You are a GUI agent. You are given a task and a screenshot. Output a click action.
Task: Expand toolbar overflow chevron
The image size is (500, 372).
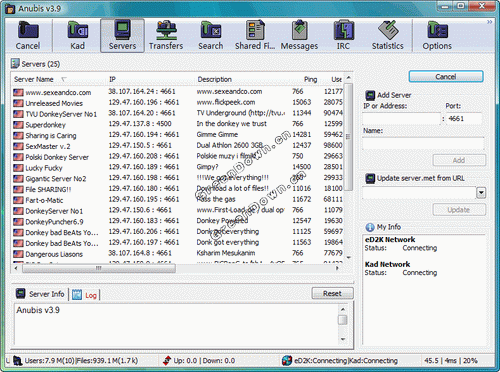click(x=489, y=22)
